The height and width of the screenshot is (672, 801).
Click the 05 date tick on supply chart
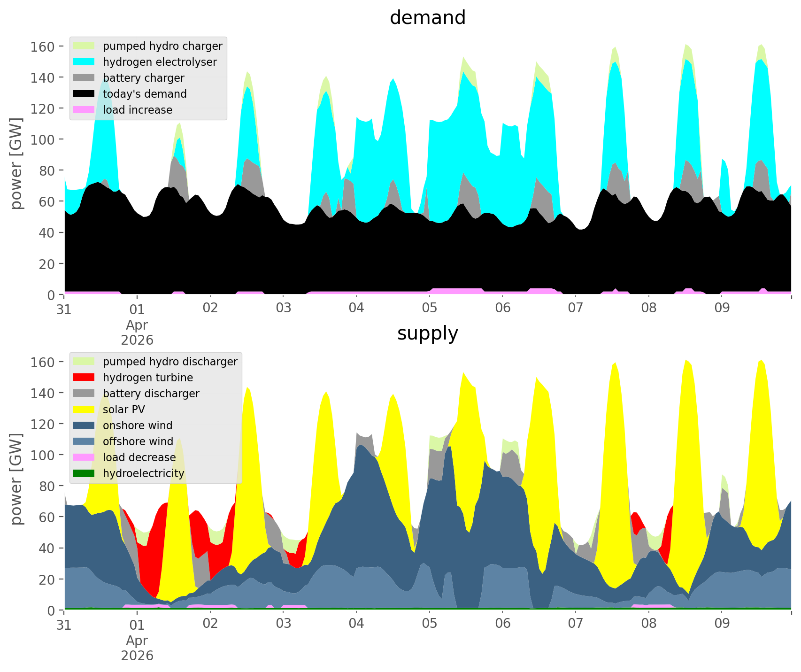tap(429, 624)
